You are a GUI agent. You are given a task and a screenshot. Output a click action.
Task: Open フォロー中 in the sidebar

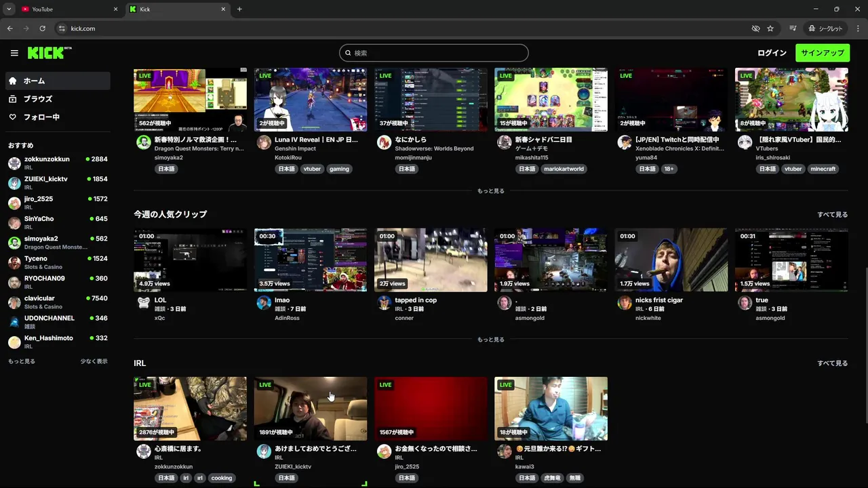(58, 117)
